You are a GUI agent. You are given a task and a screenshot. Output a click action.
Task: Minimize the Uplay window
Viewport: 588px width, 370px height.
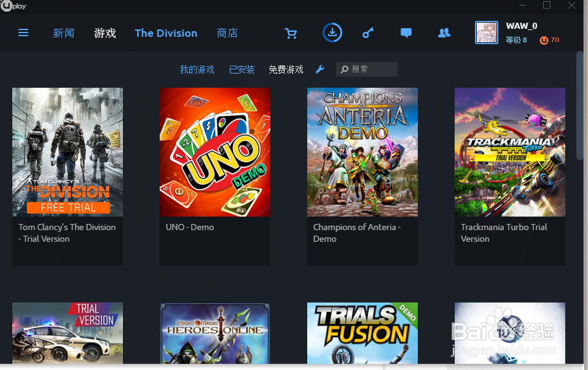522,6
